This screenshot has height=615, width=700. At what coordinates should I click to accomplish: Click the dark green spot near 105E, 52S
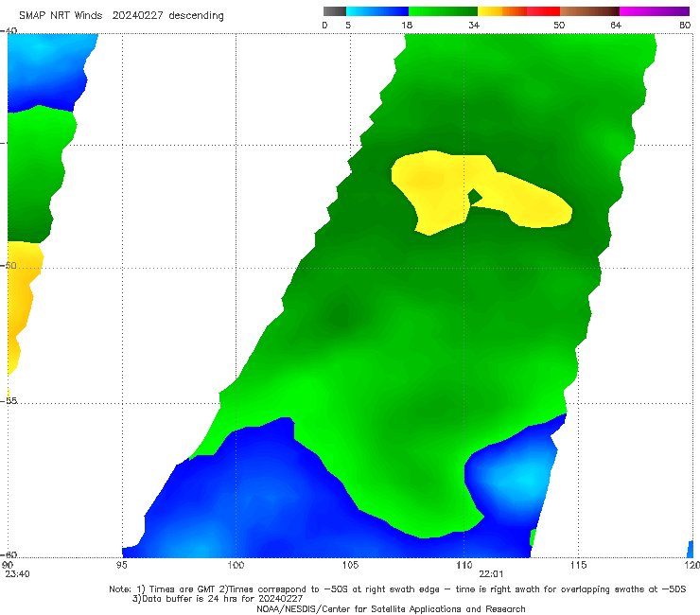click(341, 316)
